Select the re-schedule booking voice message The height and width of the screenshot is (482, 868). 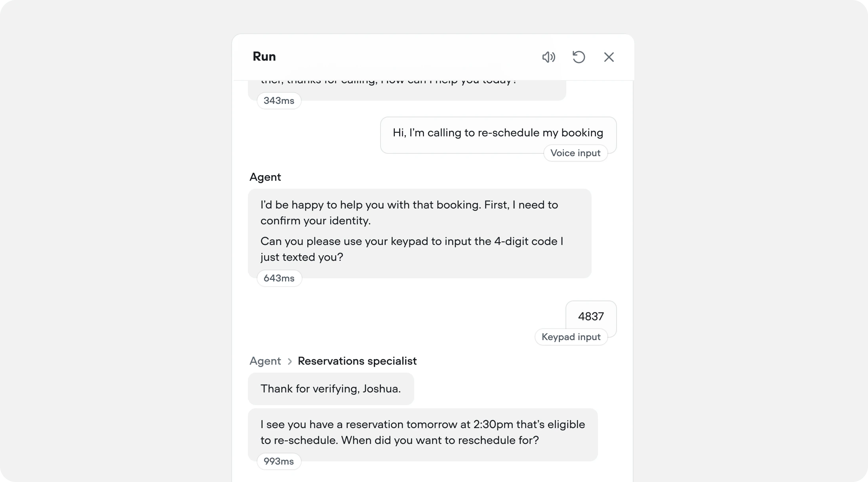tap(497, 133)
